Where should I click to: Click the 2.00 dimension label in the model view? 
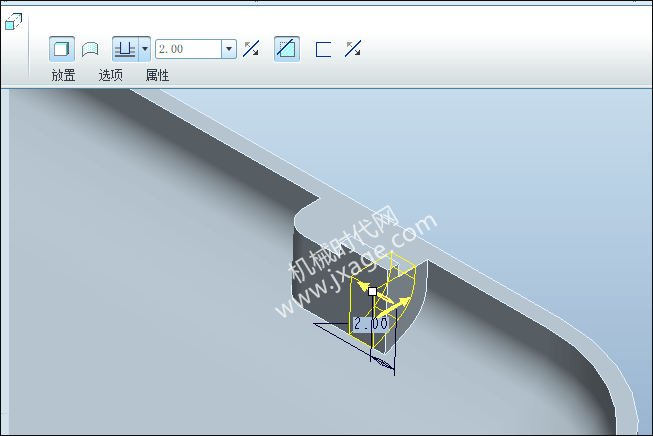pos(371,324)
